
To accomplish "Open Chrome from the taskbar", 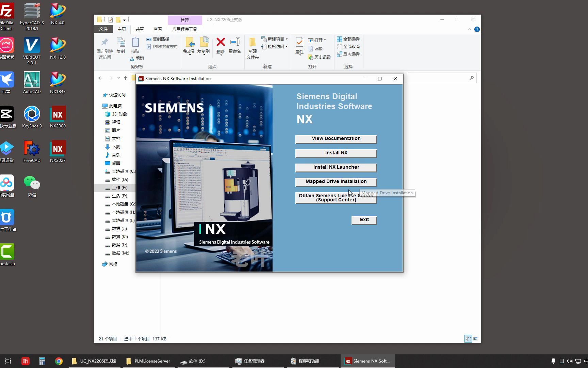I will [59, 361].
